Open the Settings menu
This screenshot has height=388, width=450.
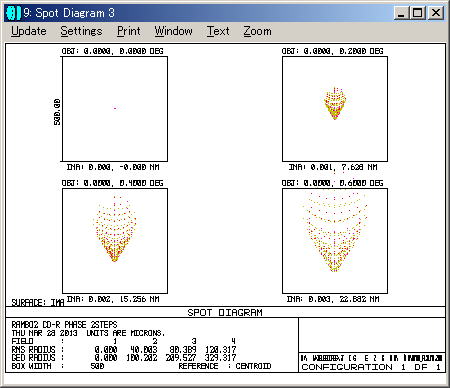(81, 31)
